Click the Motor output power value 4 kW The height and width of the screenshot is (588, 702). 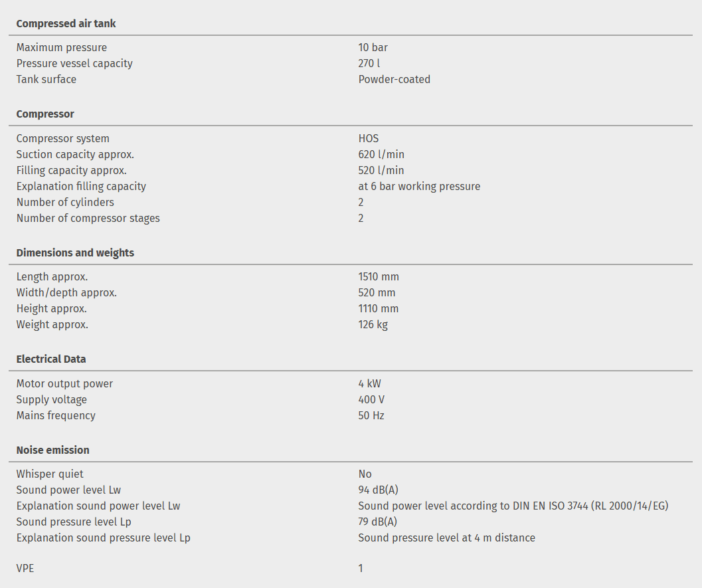coord(369,383)
